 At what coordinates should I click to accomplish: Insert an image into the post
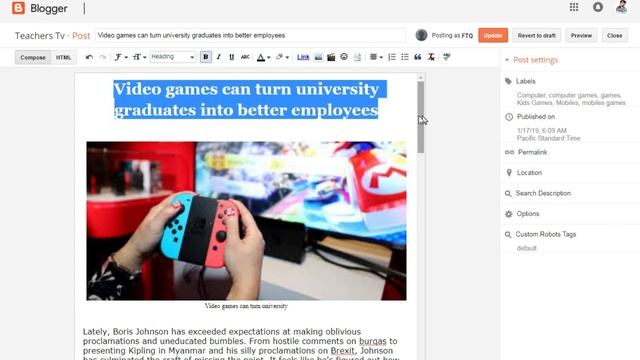[x=318, y=57]
